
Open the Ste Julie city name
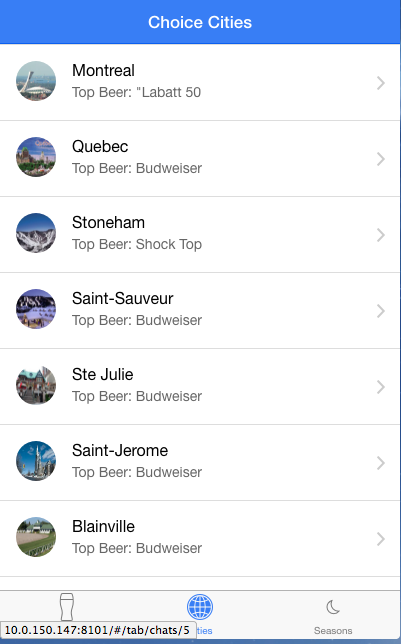click(x=103, y=374)
